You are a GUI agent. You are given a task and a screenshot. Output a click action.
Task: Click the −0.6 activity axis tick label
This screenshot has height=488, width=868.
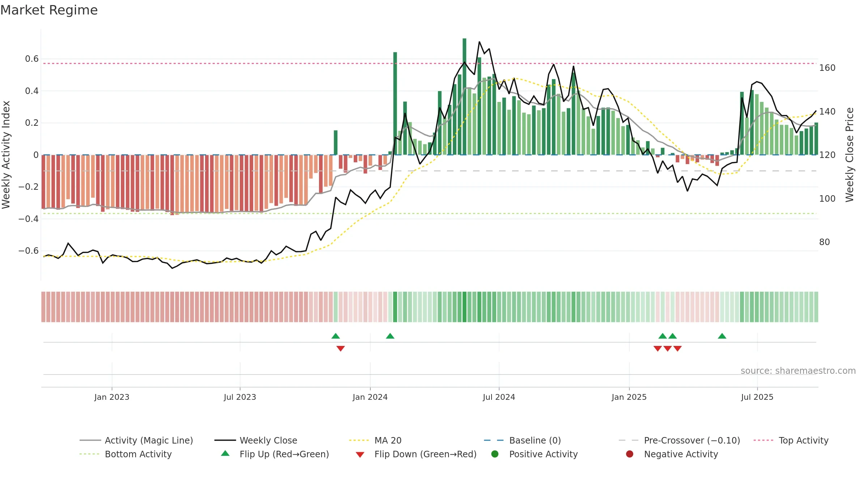point(29,251)
